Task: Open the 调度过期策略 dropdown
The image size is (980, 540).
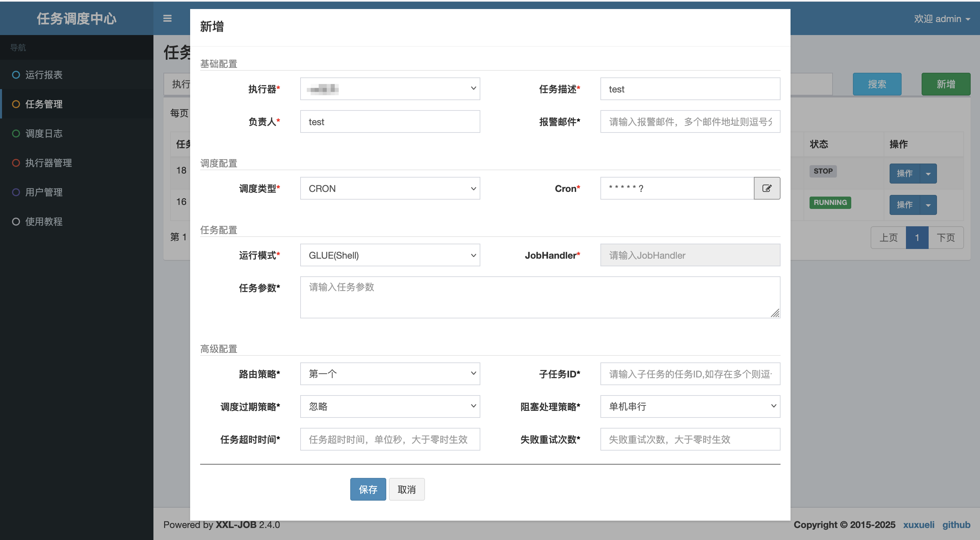Action: click(x=390, y=407)
